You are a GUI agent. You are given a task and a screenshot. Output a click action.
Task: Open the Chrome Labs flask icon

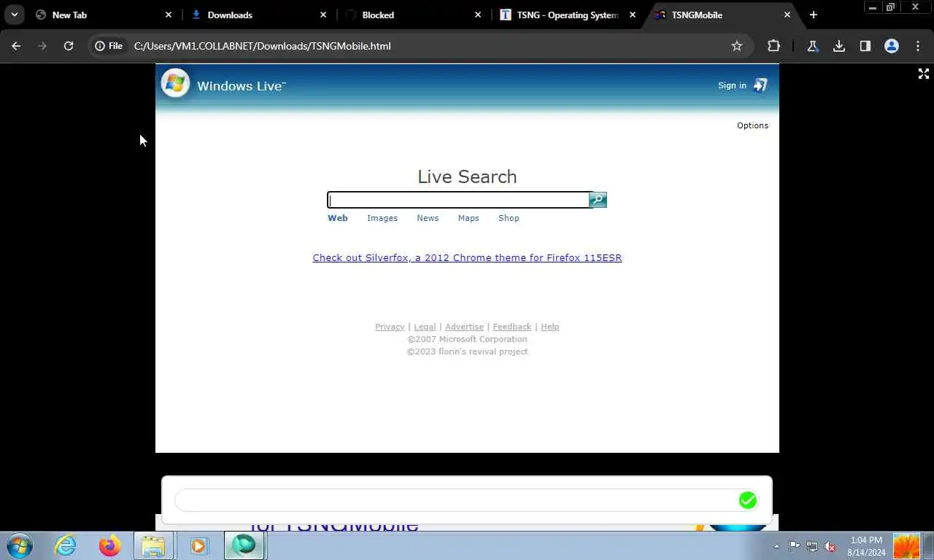click(x=812, y=46)
